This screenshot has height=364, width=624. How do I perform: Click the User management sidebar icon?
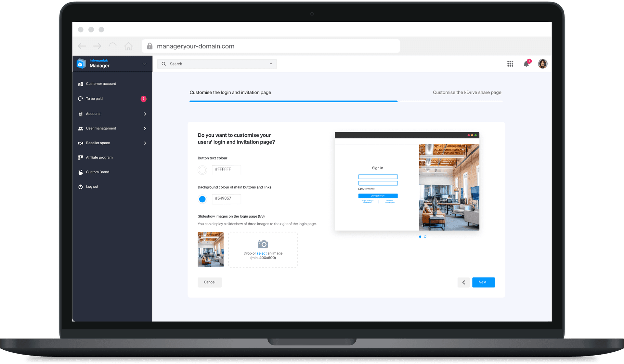pos(81,128)
